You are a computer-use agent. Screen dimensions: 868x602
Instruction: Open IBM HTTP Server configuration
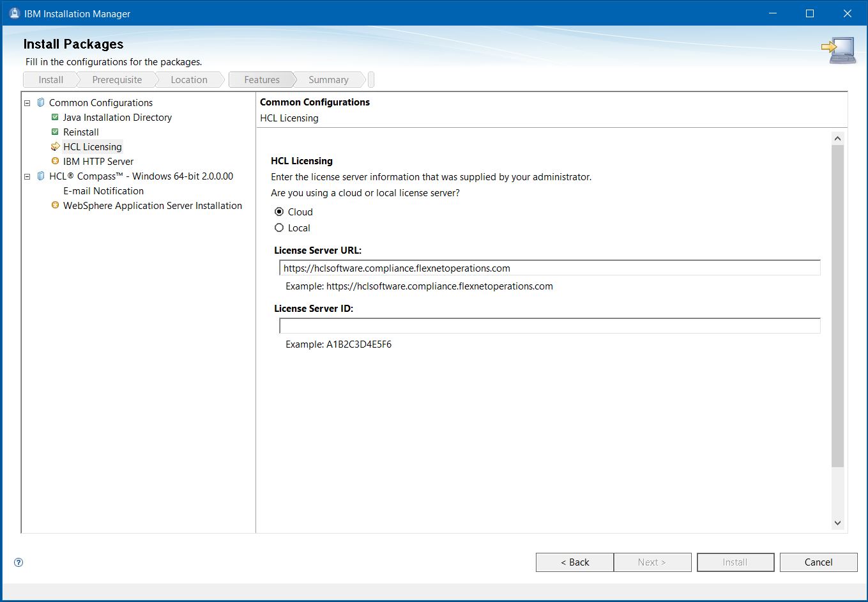[x=98, y=161]
